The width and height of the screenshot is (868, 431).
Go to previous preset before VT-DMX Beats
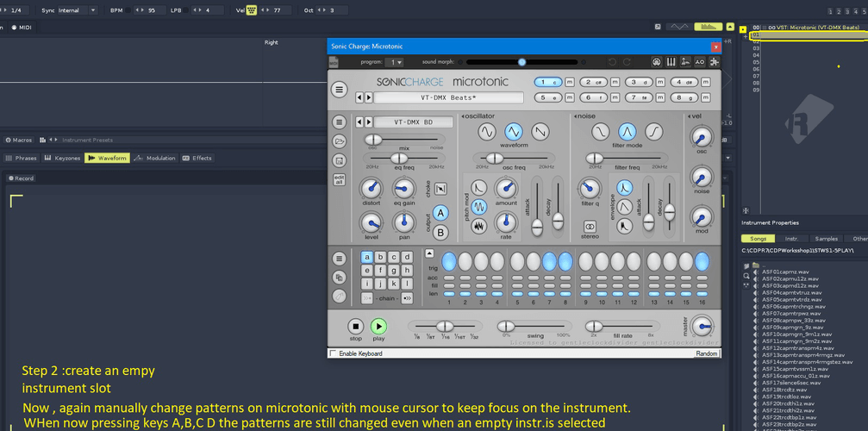pos(359,98)
